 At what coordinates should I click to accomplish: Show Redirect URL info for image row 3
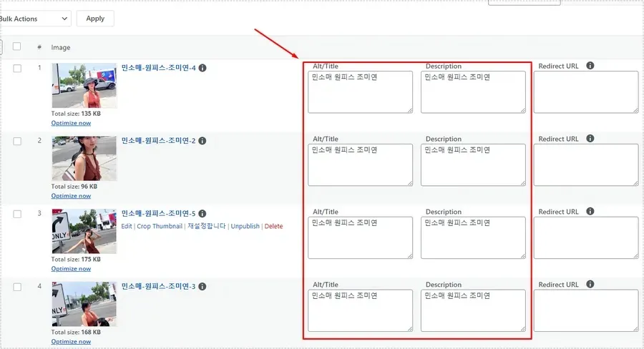[590, 212]
